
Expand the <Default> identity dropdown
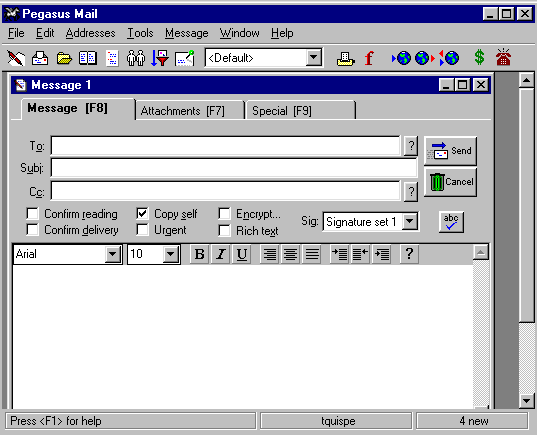coord(314,58)
